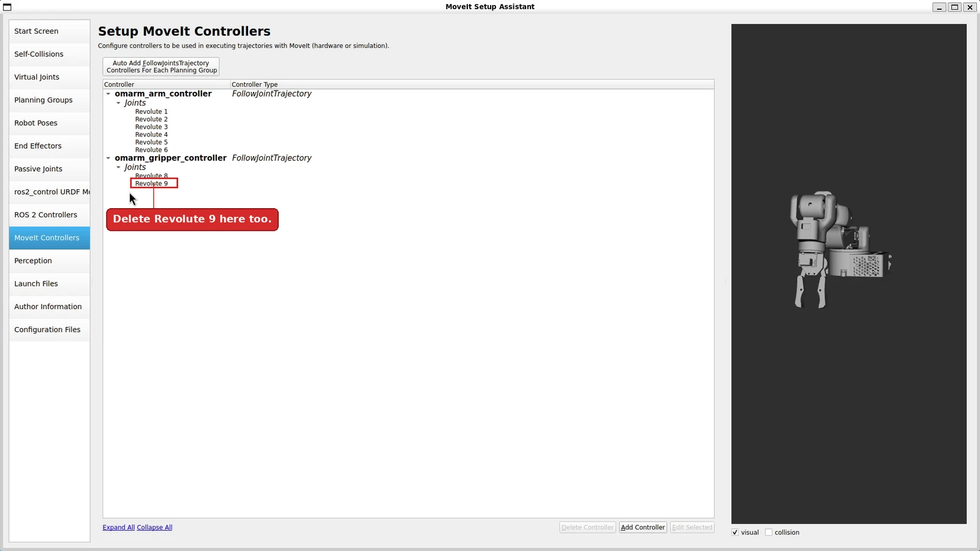
Task: Select MoveIt Controllers in sidebar
Action: click(50, 238)
